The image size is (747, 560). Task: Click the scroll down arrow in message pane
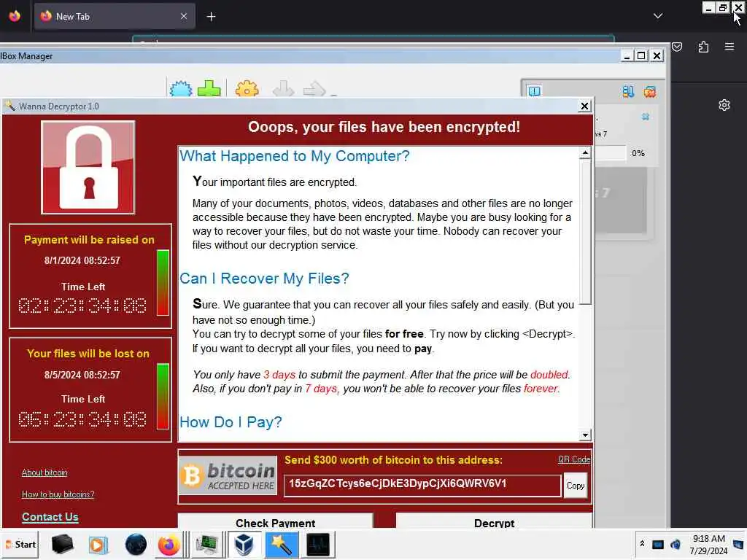585,435
